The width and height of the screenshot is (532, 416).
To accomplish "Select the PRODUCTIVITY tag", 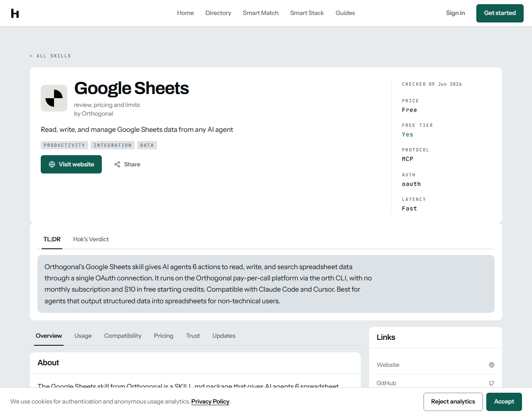I will click(x=64, y=145).
